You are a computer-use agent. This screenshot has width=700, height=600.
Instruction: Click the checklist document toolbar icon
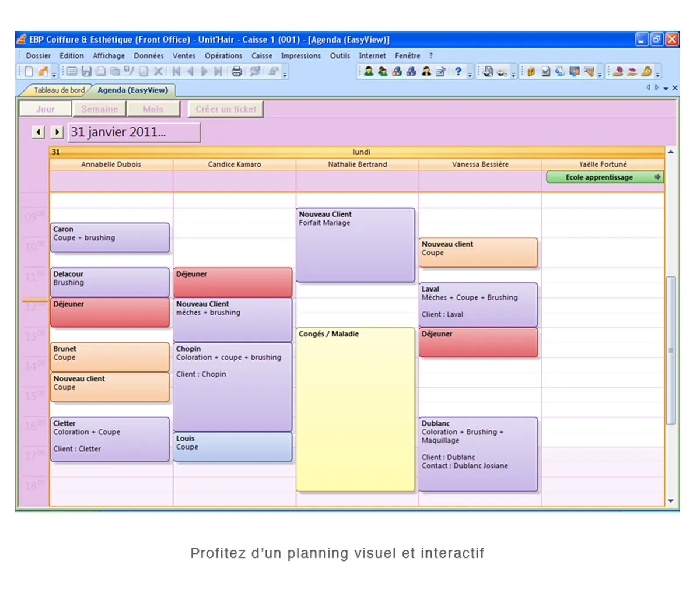546,72
